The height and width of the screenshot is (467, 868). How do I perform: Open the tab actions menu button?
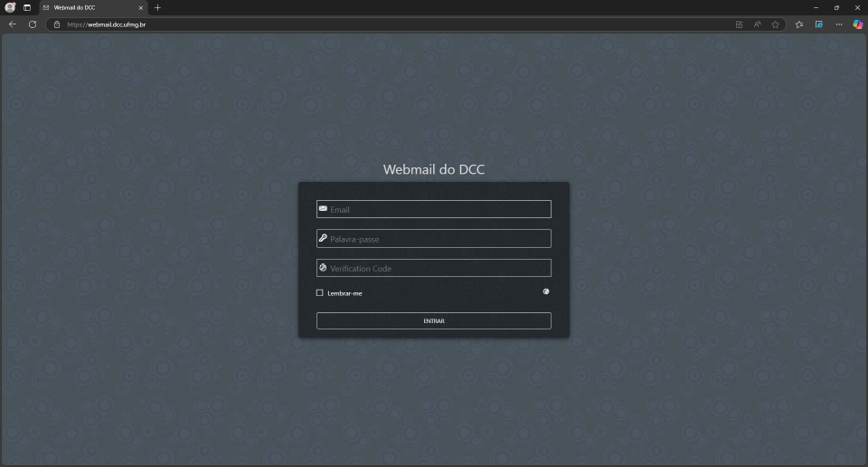[x=27, y=7]
